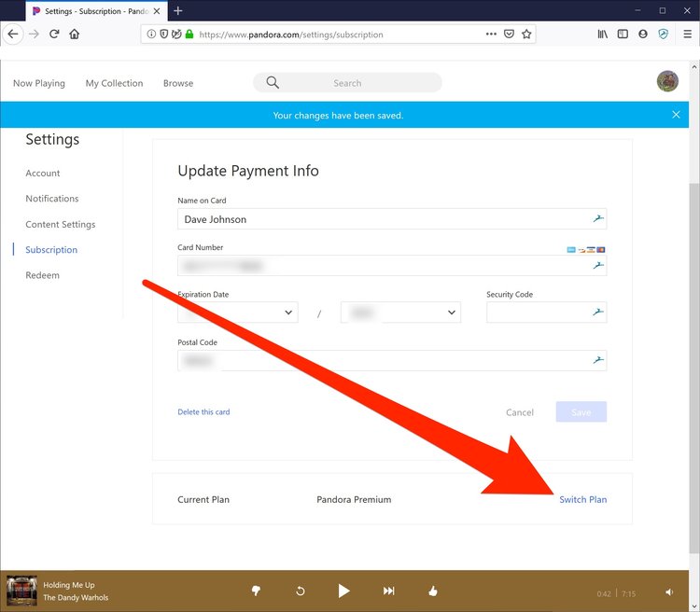Click autofill icon in Postal Code field
Viewport: 700px width, 612px height.
tap(598, 360)
